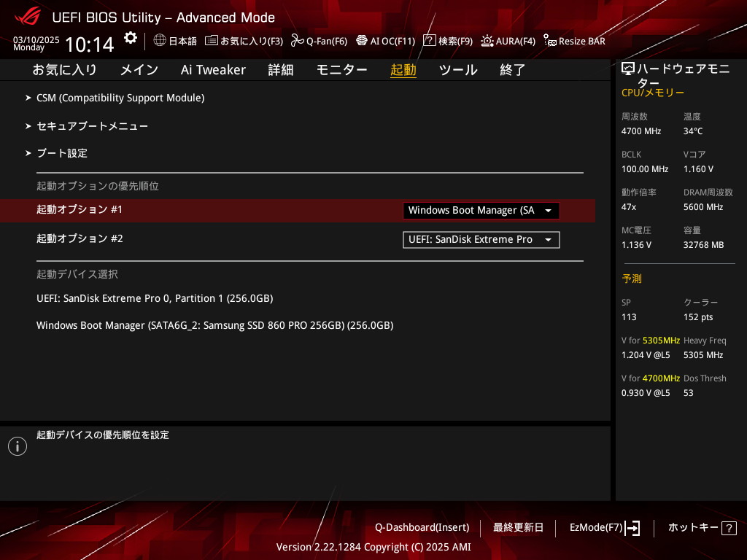Open AURA(F4) lighting settings
This screenshot has height=560, width=747.
508,41
